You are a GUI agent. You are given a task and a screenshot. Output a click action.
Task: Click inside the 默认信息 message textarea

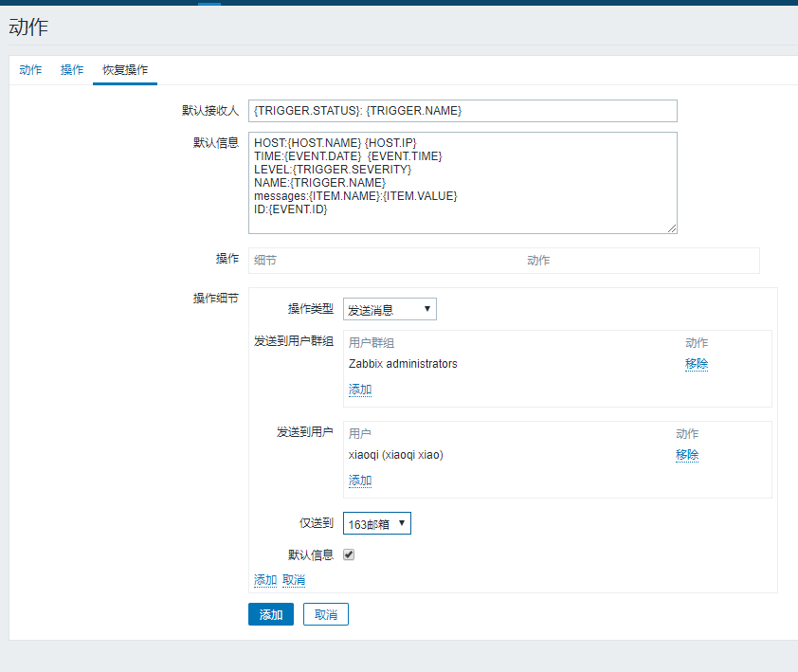462,183
